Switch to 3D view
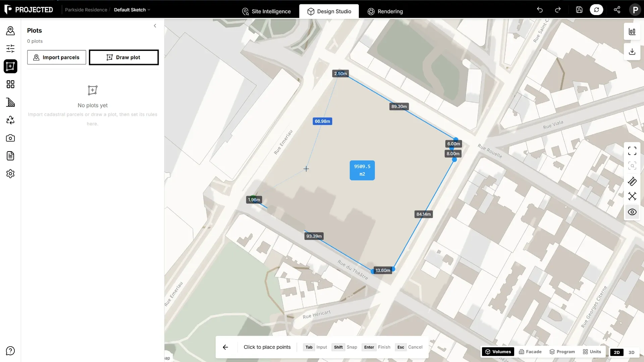Image resolution: width=644 pixels, height=362 pixels. pyautogui.click(x=632, y=352)
